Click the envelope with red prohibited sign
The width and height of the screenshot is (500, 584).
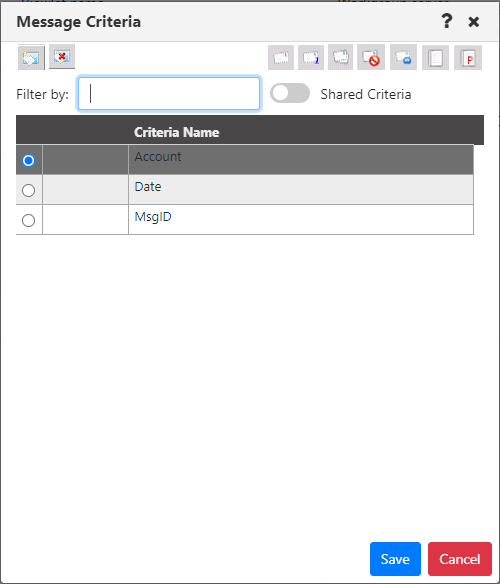(x=371, y=58)
